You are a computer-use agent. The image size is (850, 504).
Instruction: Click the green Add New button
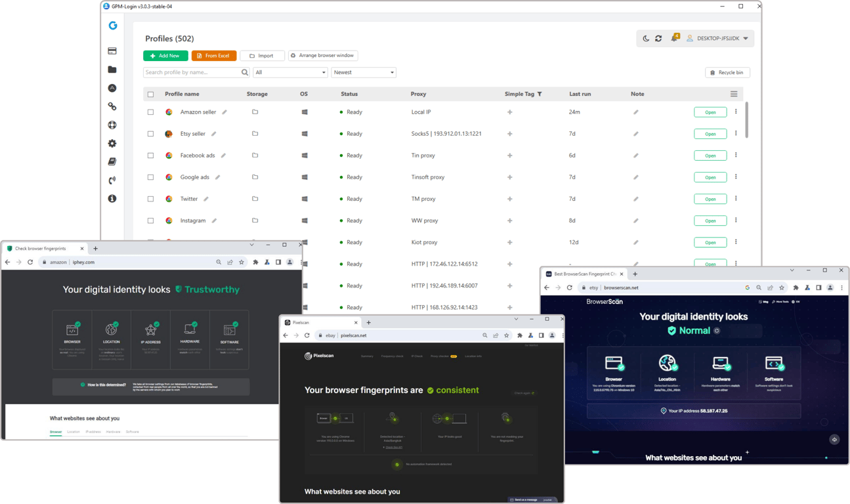(x=165, y=55)
